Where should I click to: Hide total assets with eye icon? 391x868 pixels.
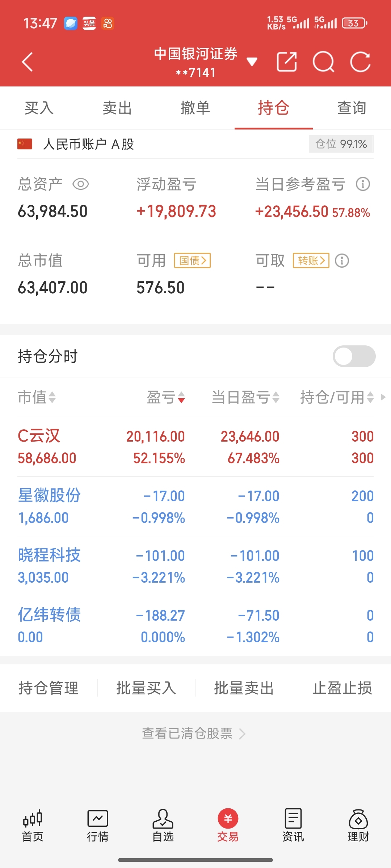(81, 184)
